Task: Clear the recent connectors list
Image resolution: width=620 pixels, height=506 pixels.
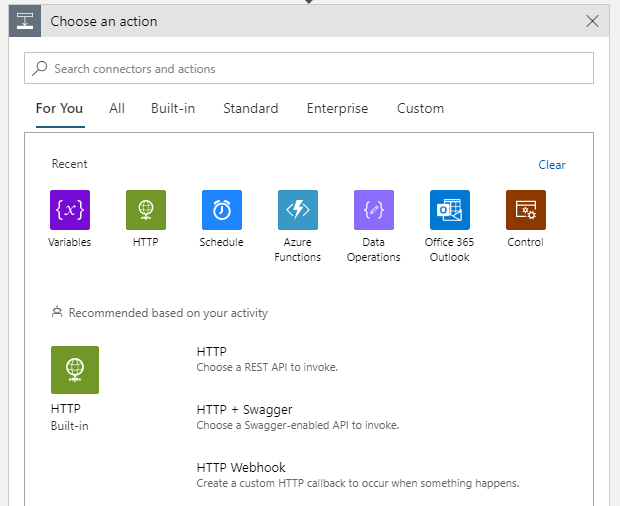Action: (x=551, y=165)
